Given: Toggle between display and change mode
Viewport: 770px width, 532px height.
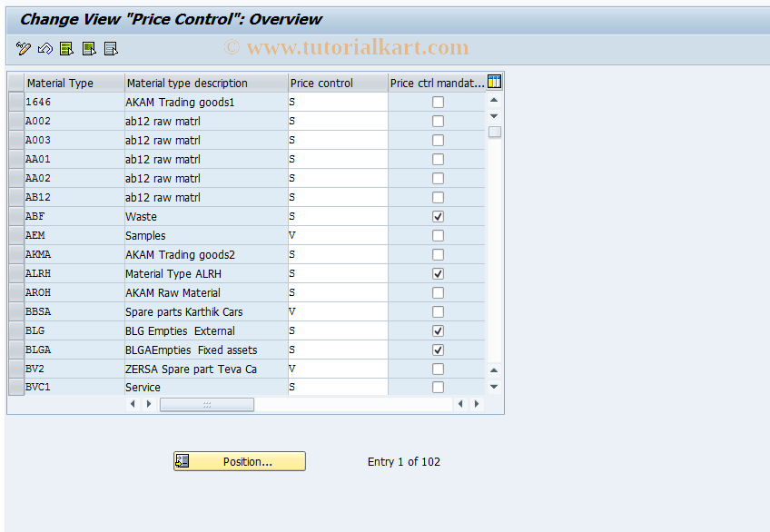Looking at the screenshot, I should coord(23,48).
